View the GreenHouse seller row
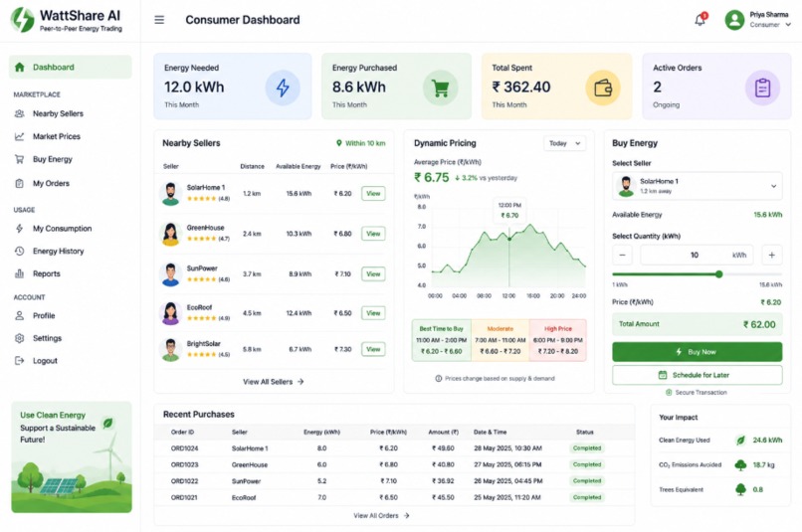The image size is (802, 532). click(373, 234)
